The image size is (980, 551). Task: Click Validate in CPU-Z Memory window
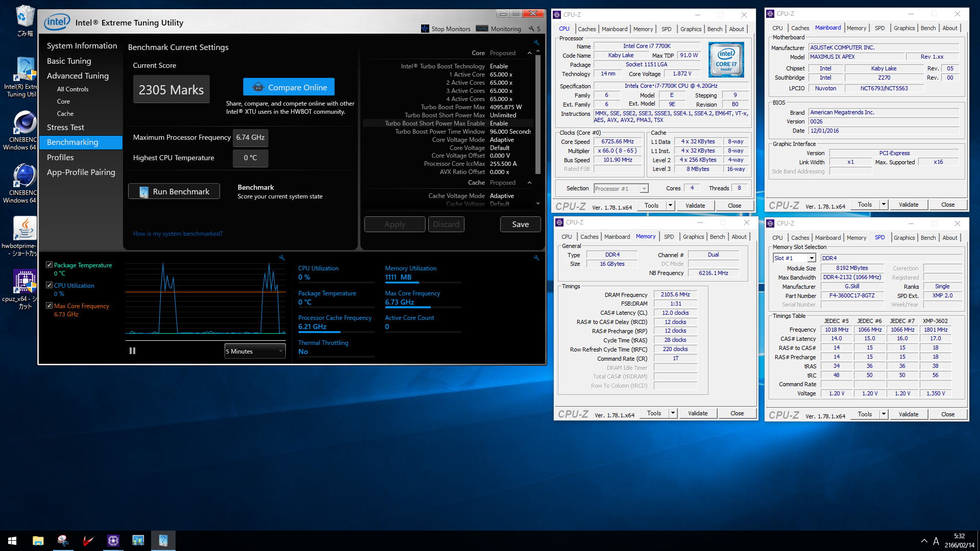click(698, 413)
